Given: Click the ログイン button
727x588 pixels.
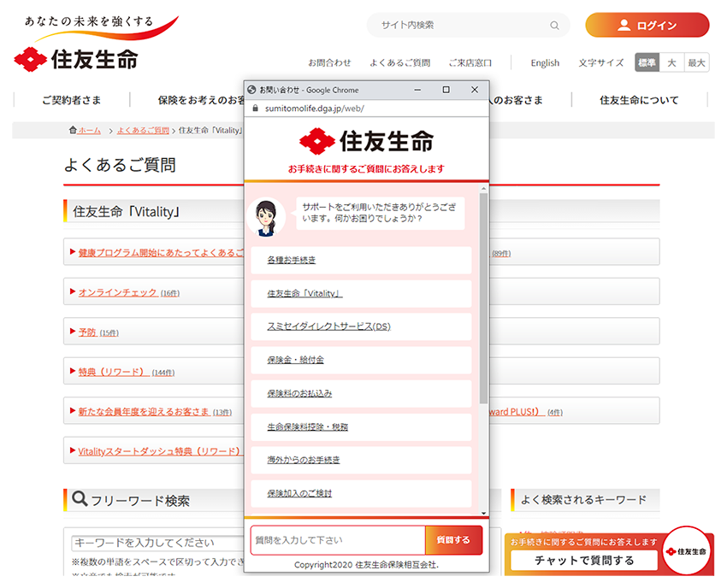Looking at the screenshot, I should pos(647,25).
